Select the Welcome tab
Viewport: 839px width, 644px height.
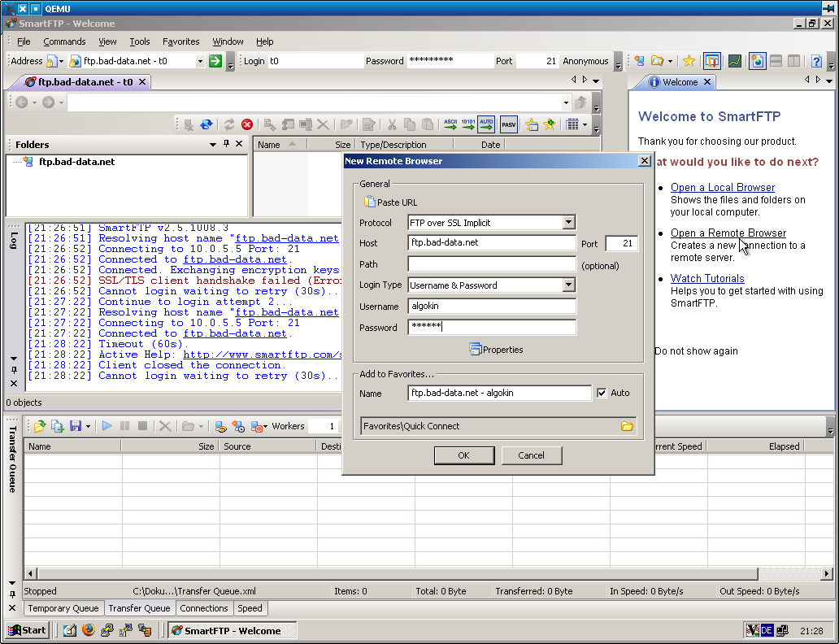[x=680, y=82]
